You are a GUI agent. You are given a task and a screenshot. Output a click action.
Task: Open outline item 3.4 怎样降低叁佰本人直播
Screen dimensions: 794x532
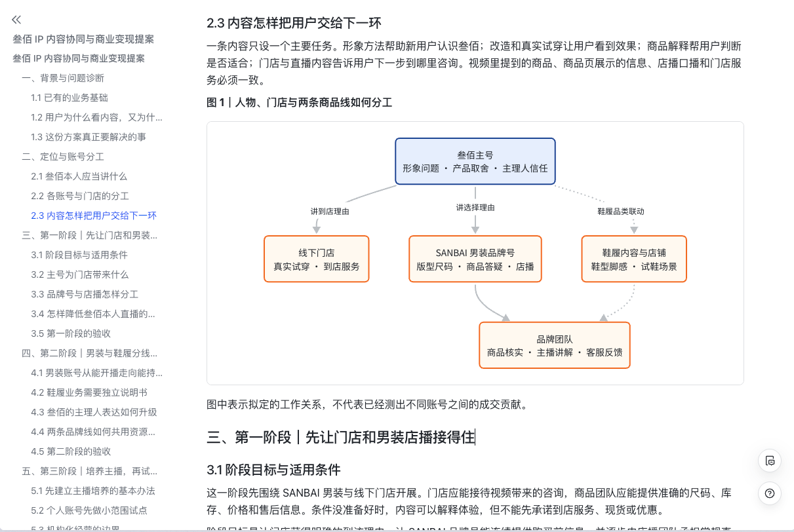93,314
